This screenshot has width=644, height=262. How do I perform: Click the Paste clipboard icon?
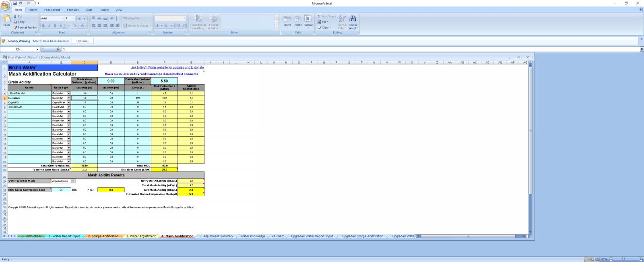pyautogui.click(x=7, y=19)
